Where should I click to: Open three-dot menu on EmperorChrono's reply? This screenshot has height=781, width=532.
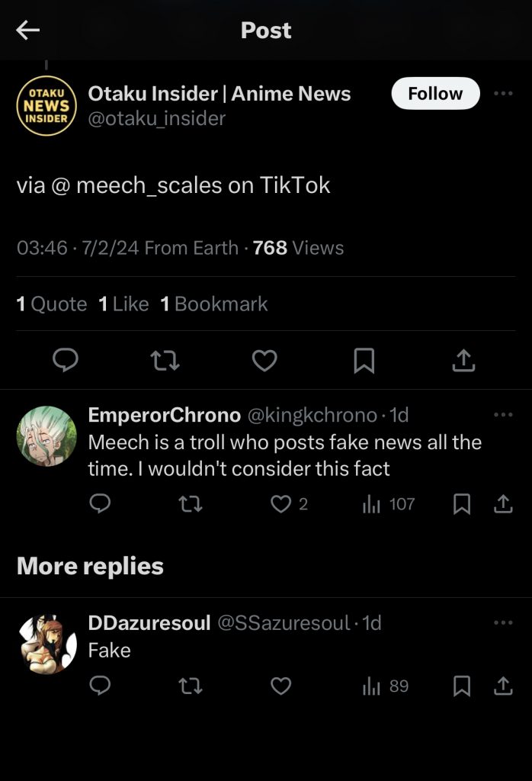503,415
